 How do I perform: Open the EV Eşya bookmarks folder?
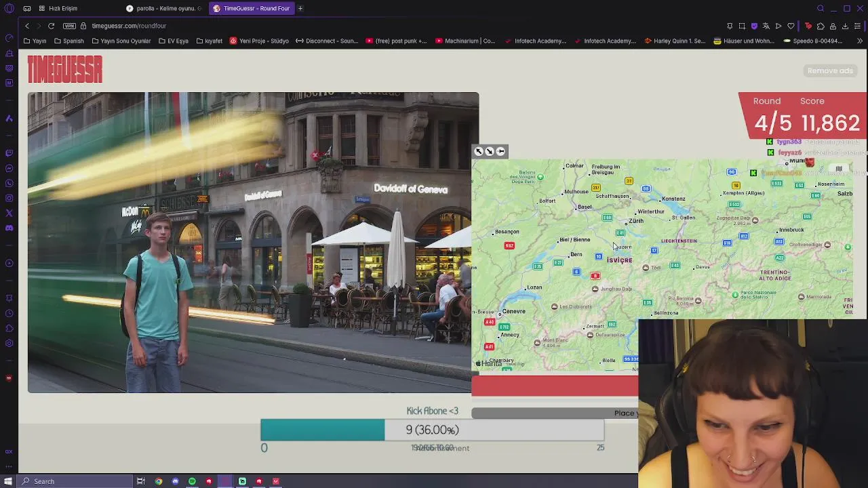click(x=174, y=41)
